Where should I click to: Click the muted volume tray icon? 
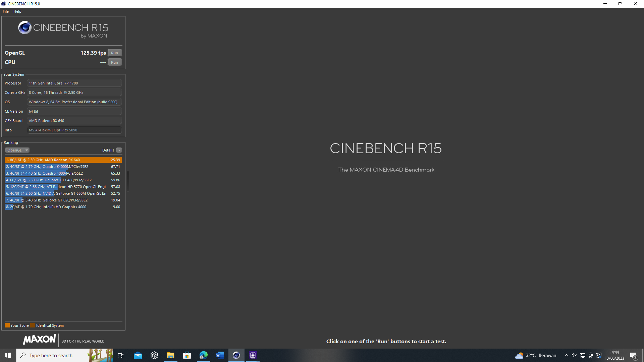coord(574,355)
